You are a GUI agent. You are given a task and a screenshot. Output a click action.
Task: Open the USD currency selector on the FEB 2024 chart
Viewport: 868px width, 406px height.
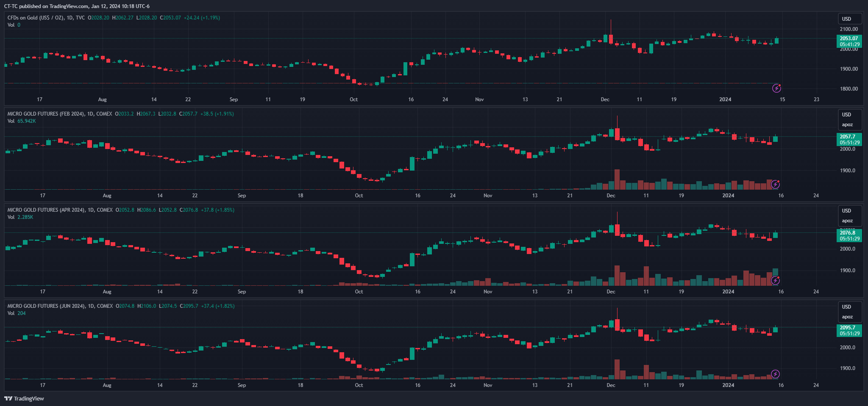click(x=846, y=115)
